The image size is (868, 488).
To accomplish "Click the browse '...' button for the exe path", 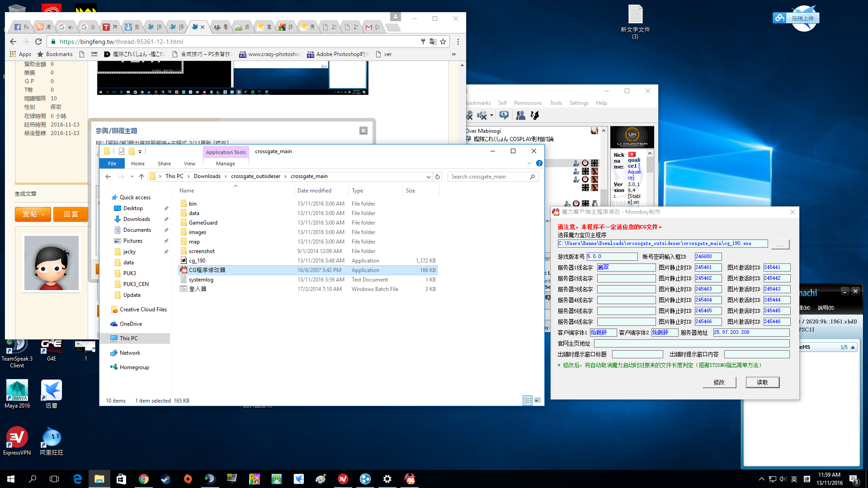I will click(x=780, y=244).
